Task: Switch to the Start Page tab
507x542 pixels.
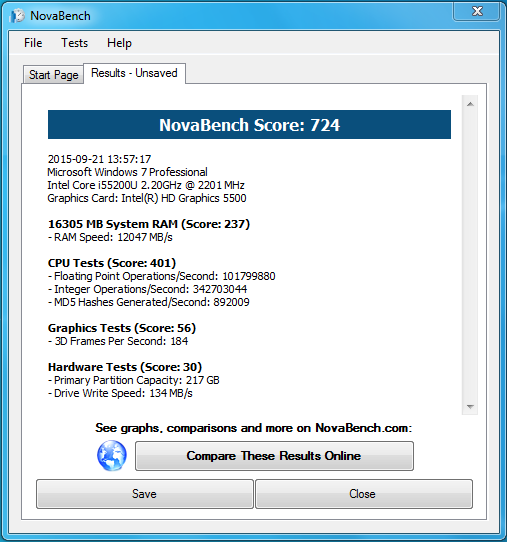Action: (x=54, y=75)
